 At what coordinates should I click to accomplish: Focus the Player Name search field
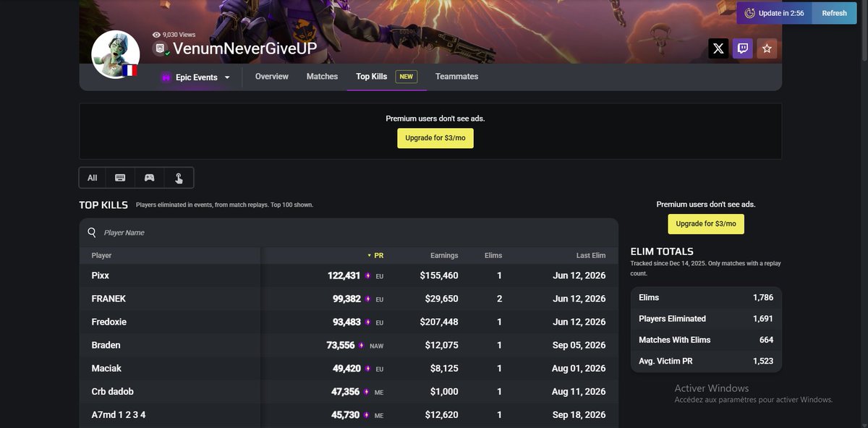(349, 233)
